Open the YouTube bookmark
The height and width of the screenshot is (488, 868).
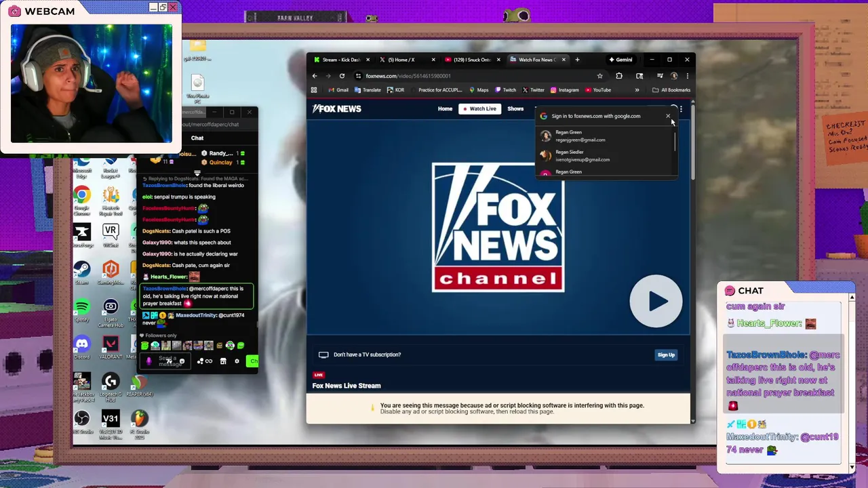click(598, 90)
